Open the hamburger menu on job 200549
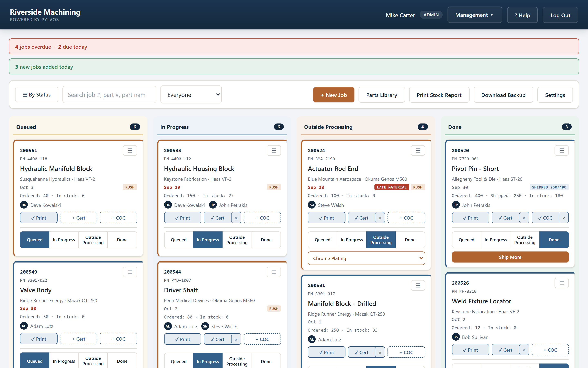The height and width of the screenshot is (368, 588). [130, 272]
